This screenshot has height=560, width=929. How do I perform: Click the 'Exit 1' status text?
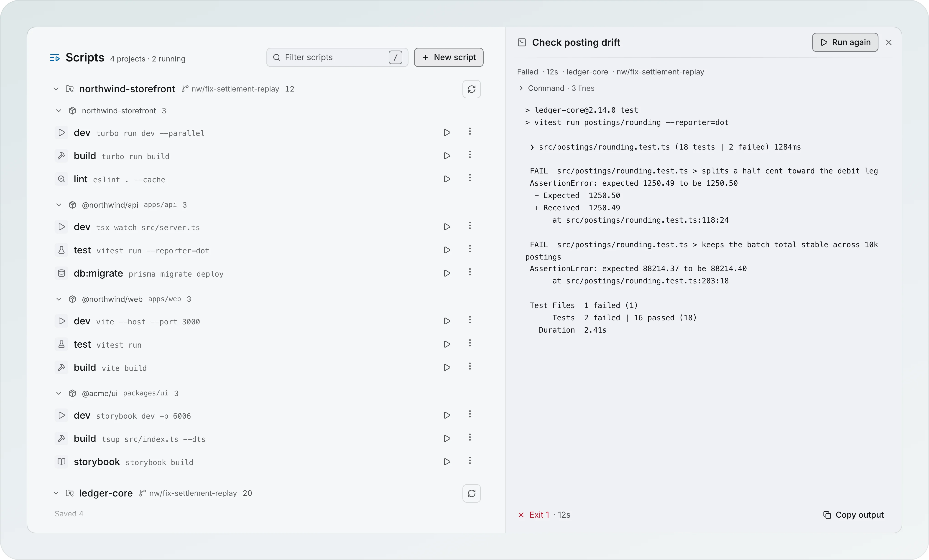[x=539, y=515]
